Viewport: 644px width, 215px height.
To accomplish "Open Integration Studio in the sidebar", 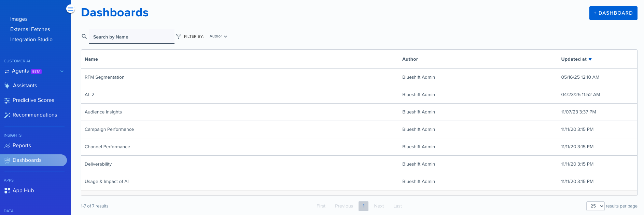I will coord(31,40).
